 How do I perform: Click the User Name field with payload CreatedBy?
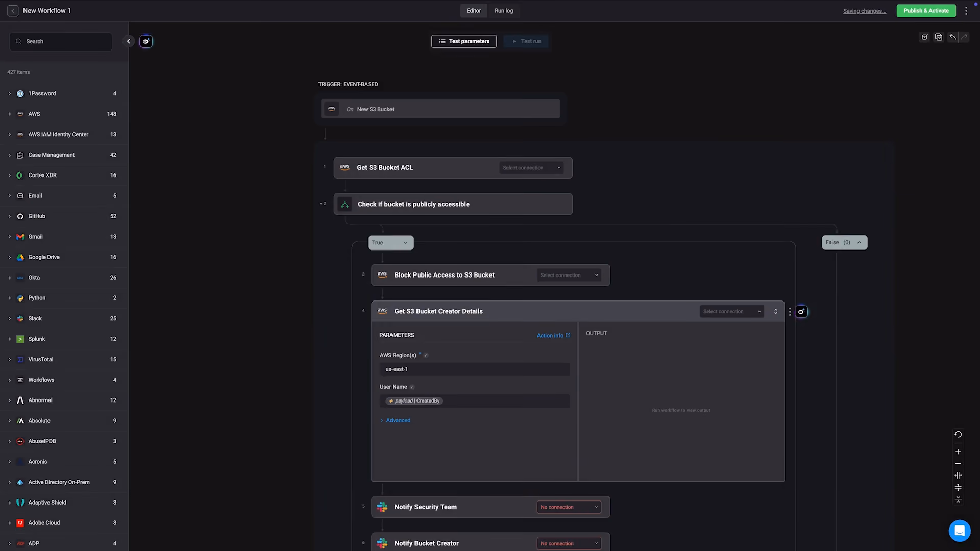[475, 401]
